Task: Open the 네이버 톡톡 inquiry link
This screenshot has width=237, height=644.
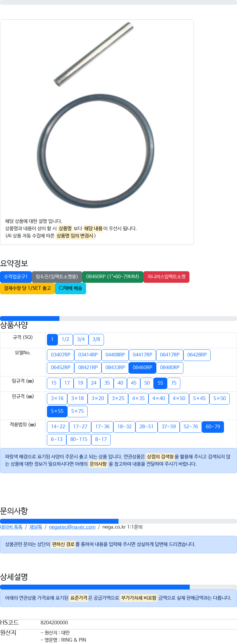Action: 11,527
